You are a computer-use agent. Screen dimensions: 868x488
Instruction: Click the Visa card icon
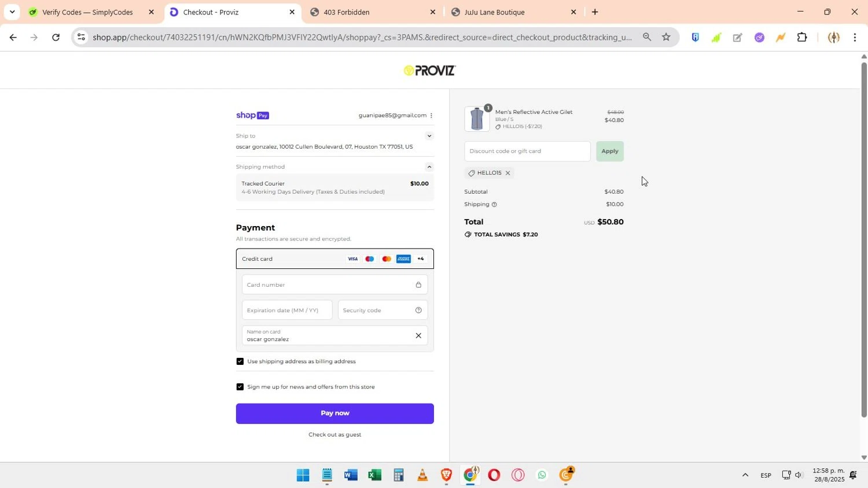[352, 259]
